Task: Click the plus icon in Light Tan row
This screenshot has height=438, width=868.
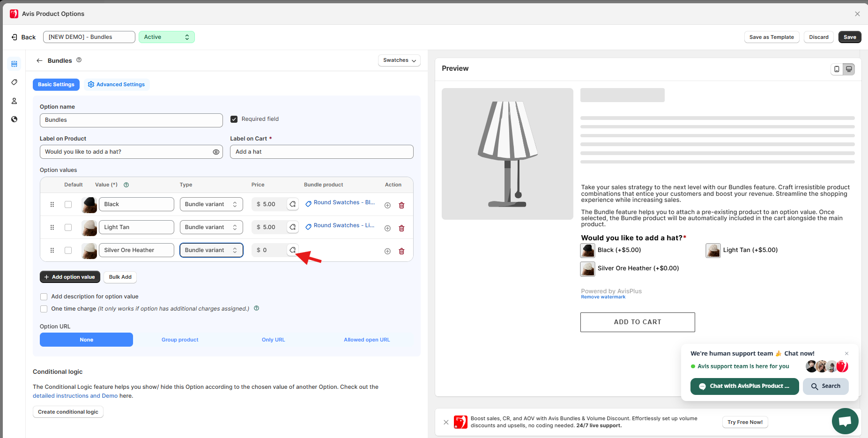Action: 387,228
